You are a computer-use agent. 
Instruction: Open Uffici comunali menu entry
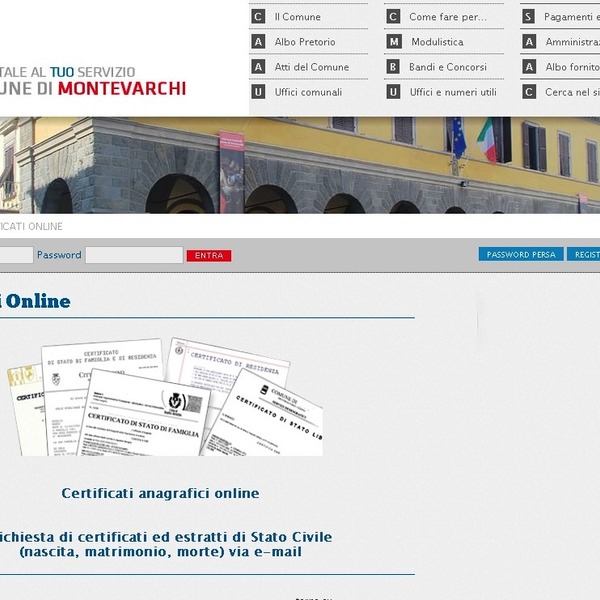tap(308, 92)
